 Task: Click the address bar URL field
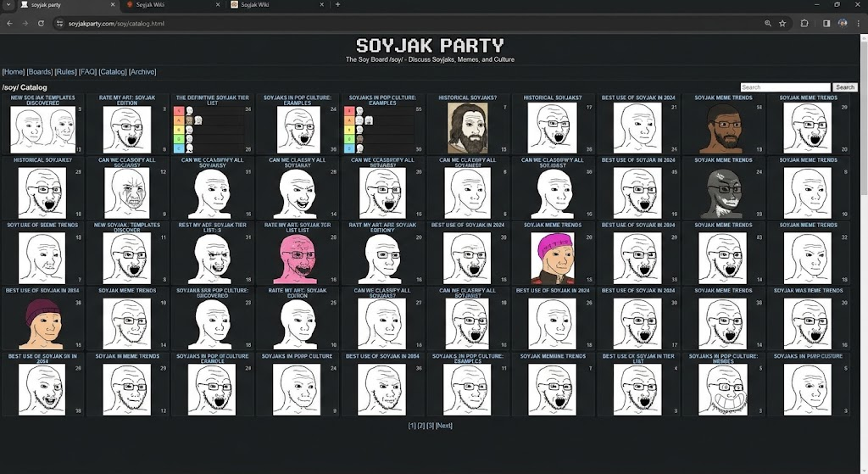click(409, 23)
